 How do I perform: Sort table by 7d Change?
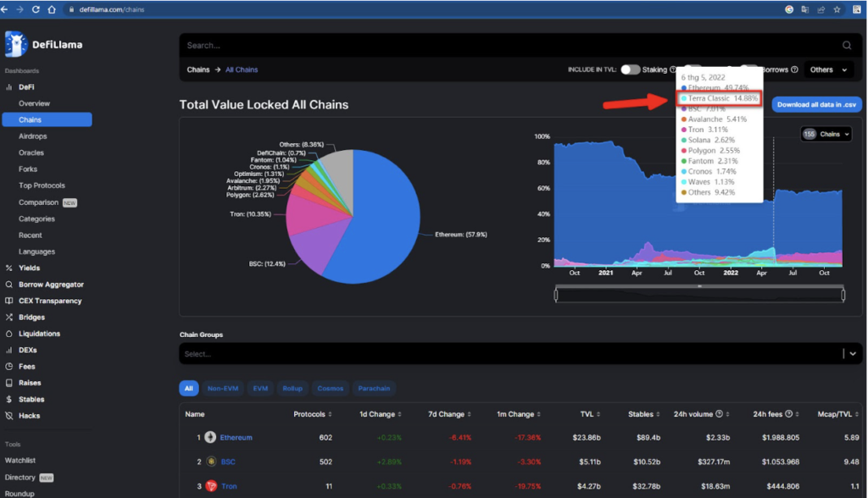[449, 414]
